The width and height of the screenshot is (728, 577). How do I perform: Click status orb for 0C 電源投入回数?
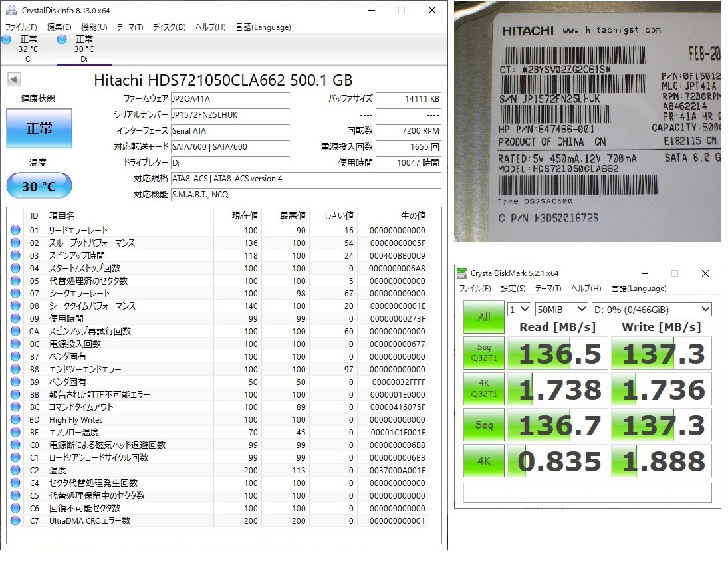pyautogui.click(x=15, y=344)
